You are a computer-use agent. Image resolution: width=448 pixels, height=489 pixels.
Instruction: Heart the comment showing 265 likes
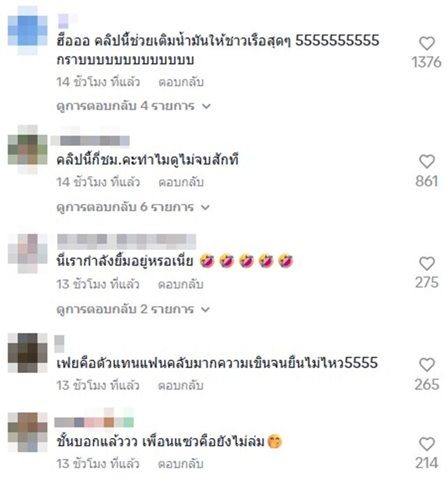click(426, 365)
